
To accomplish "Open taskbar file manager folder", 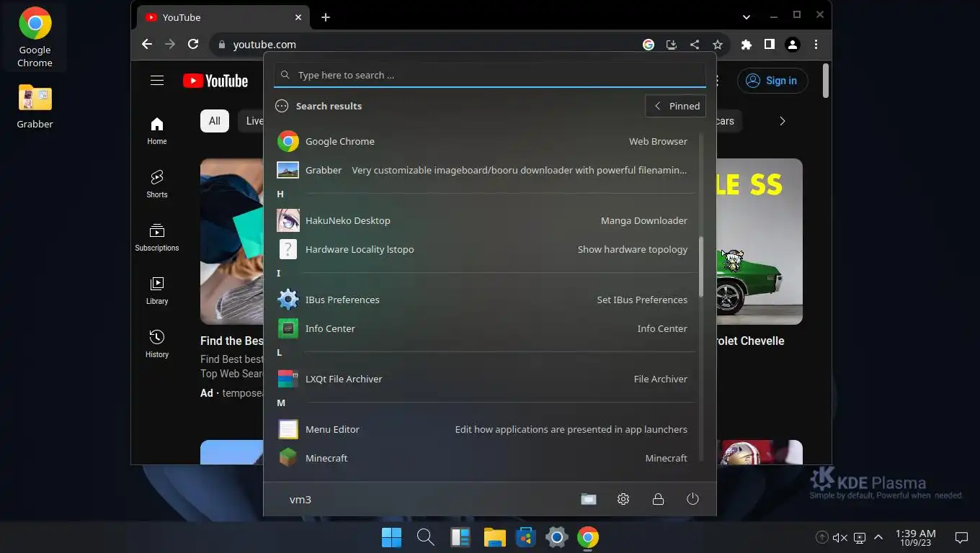I will click(x=494, y=537).
